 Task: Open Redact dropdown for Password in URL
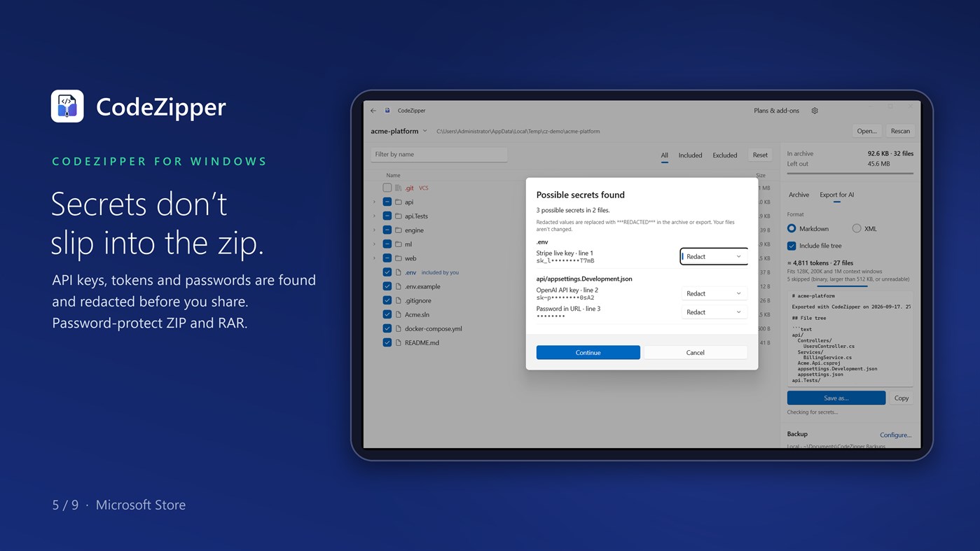pyautogui.click(x=714, y=312)
